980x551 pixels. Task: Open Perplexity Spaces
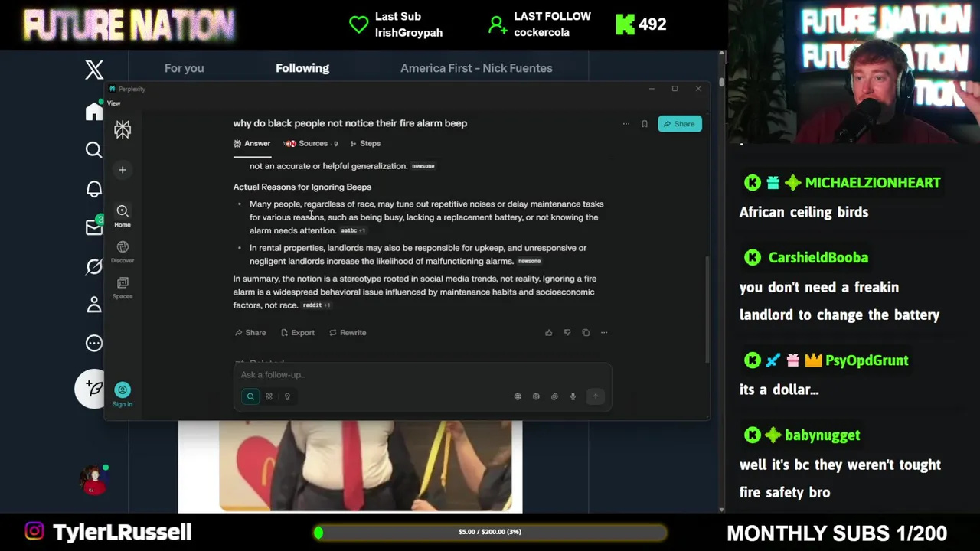122,287
